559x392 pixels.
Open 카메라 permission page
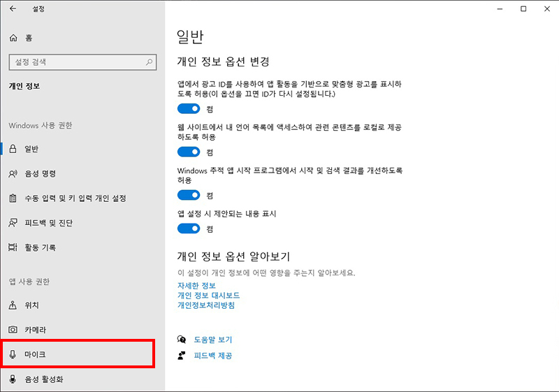click(82, 330)
